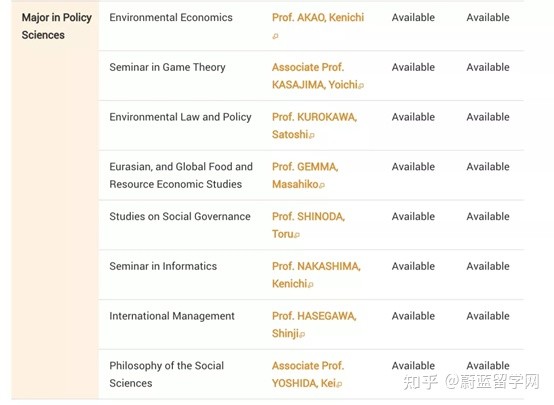Select the Major in Policy Sciences cell
The height and width of the screenshot is (405, 554).
(55, 200)
